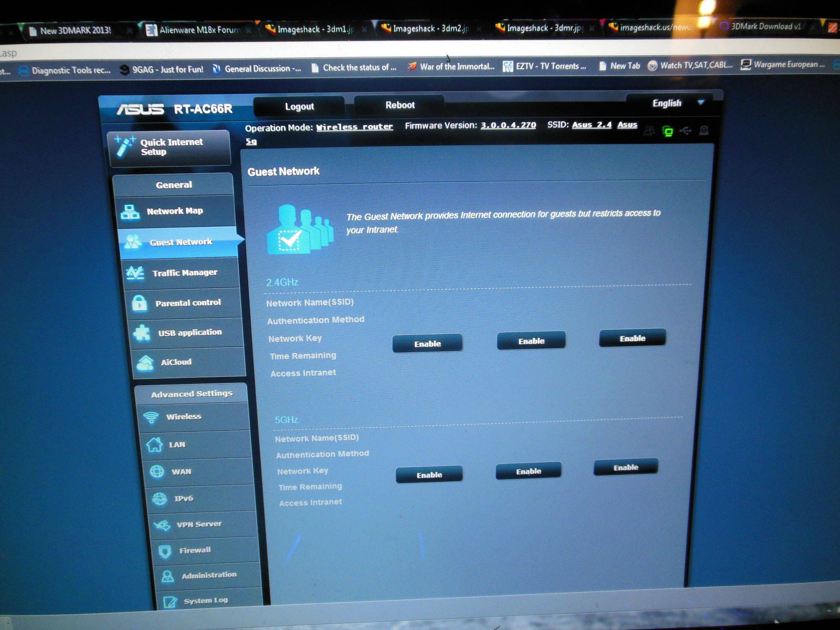Switch to Imageshack - 3dm2.jpg browser tab

(x=431, y=29)
